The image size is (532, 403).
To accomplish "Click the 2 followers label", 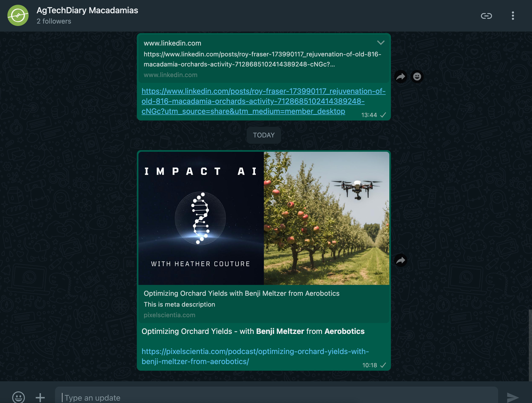I will (54, 21).
